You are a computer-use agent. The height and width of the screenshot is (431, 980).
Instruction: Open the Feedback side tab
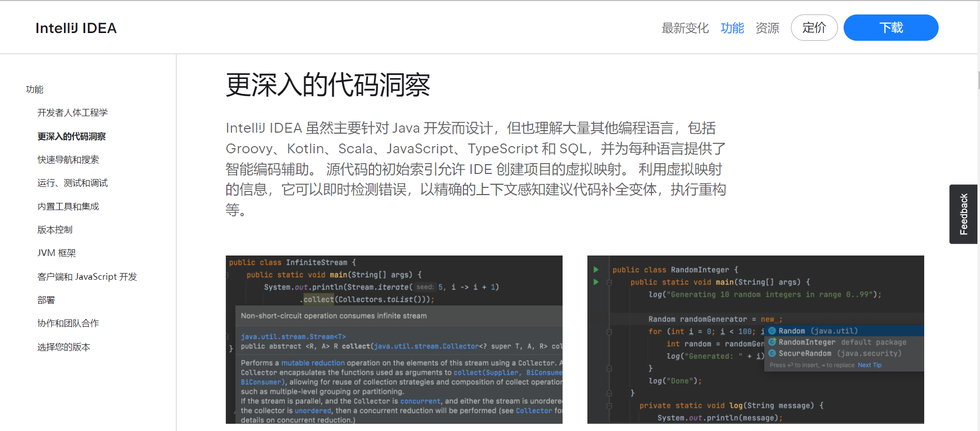point(963,214)
